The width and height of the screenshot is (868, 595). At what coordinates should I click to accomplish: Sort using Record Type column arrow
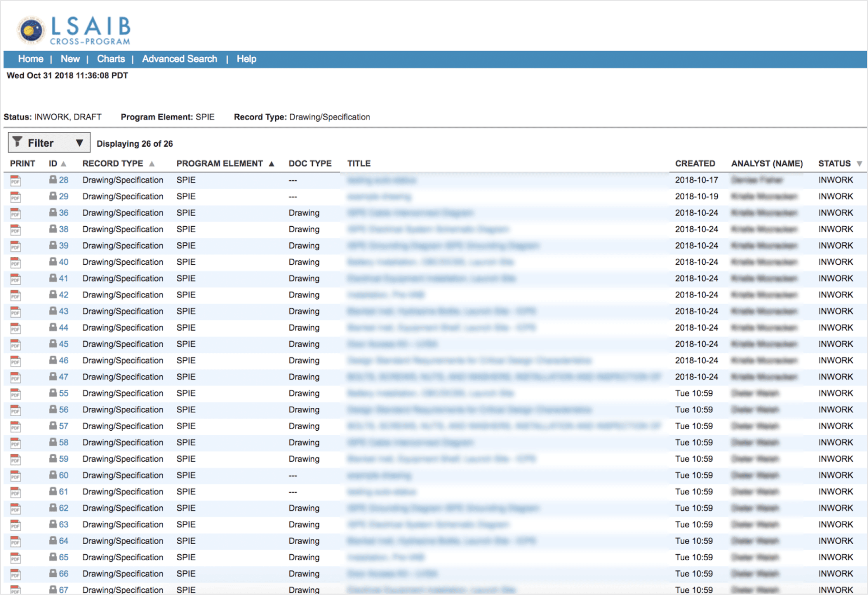tap(152, 164)
